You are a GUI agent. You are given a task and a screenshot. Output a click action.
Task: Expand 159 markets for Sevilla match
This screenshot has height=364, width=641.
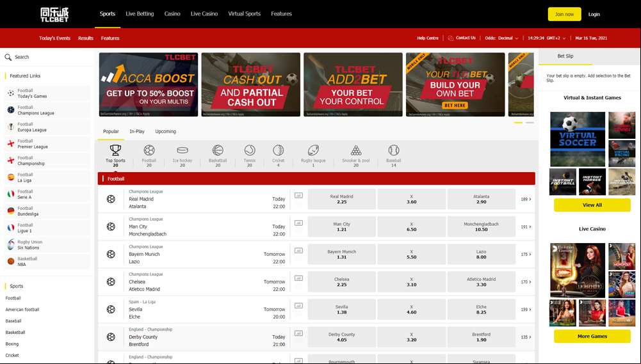tap(526, 310)
